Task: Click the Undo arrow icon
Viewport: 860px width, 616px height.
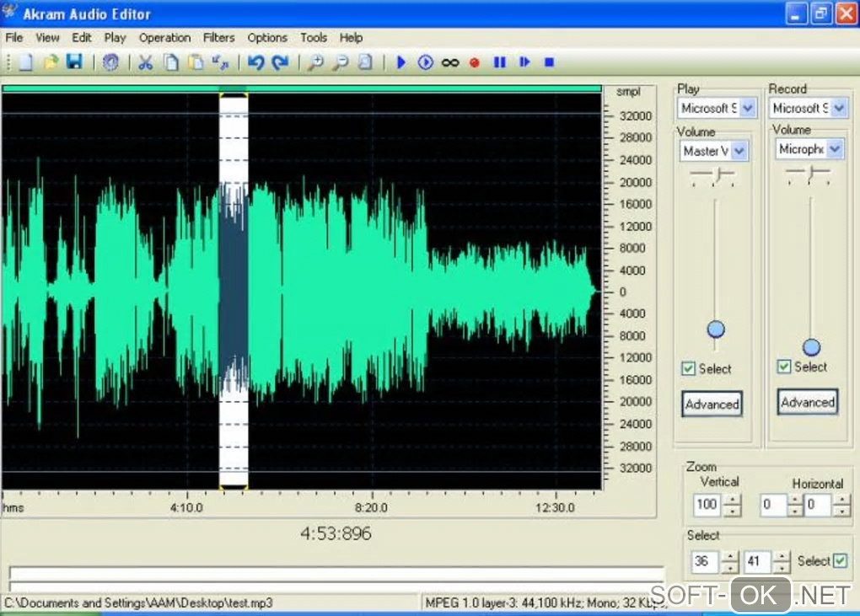Action: pos(255,62)
